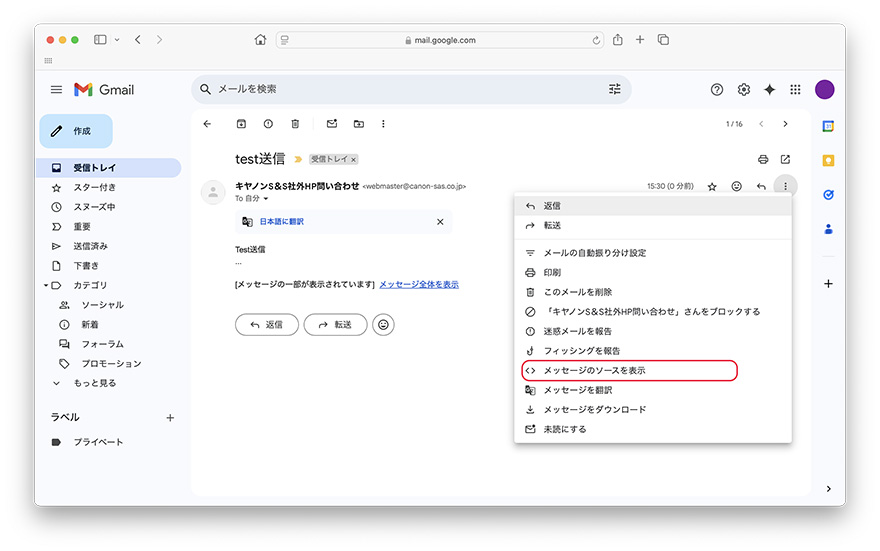The width and height of the screenshot is (880, 551).
Task: Click the emoji reaction icon in message header
Action: 737,186
